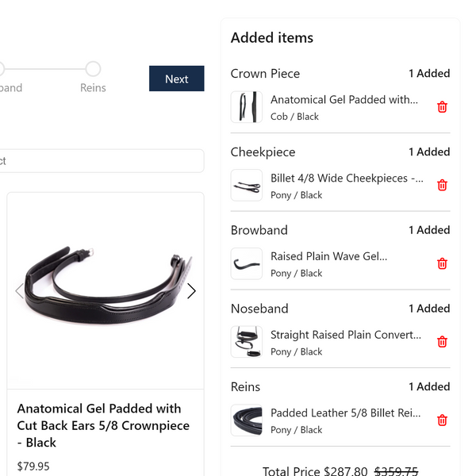This screenshot has width=476, height=476.
Task: Show previous product image with left arrow
Action: click(19, 290)
